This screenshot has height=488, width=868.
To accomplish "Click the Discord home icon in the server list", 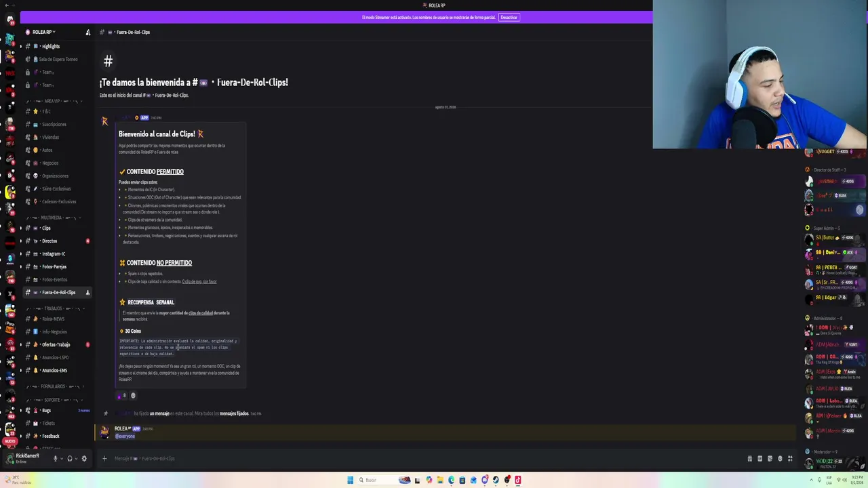I will 9,20.
